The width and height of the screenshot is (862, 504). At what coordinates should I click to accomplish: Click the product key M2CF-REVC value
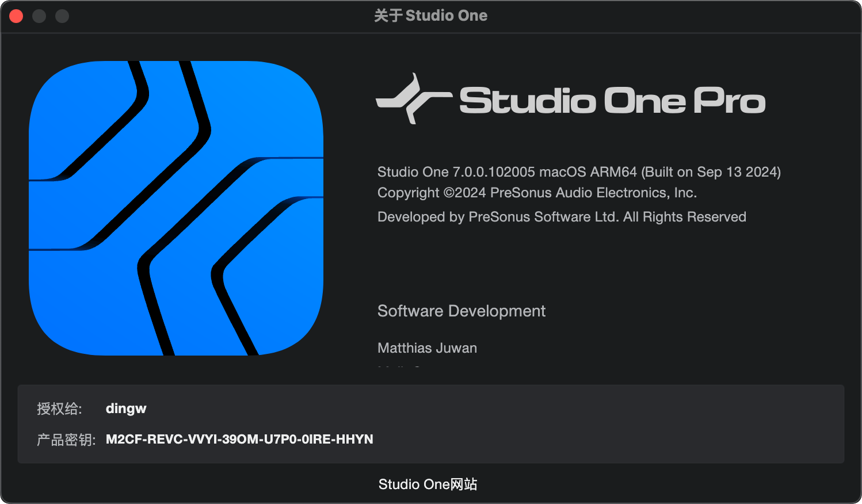pos(239,440)
